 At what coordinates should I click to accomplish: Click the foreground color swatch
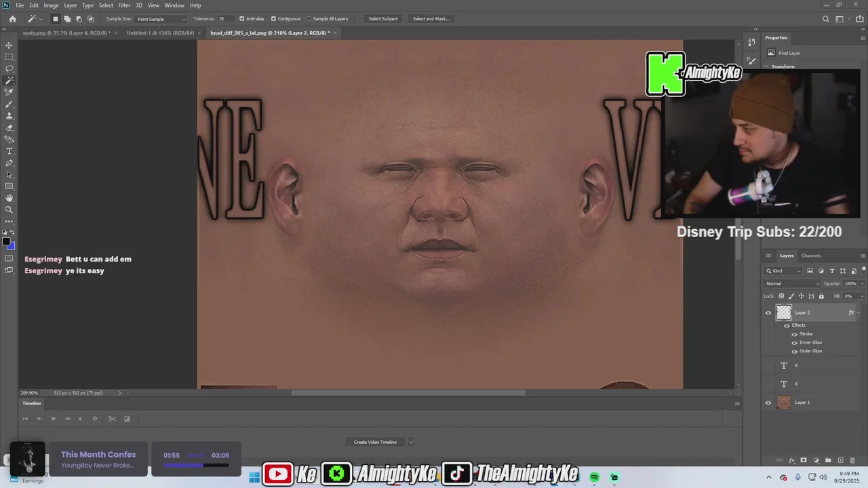coord(7,242)
